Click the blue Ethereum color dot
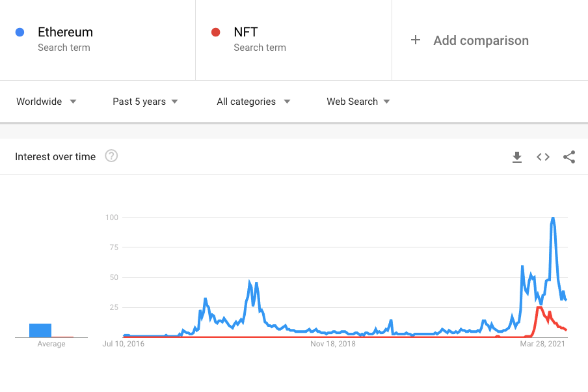This screenshot has width=588, height=392. 20,33
